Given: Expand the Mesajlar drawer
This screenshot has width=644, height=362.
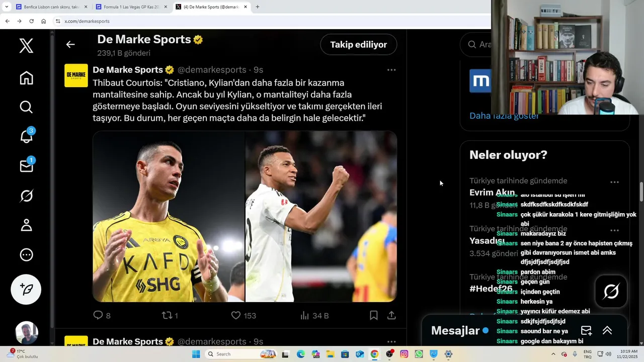Looking at the screenshot, I should pyautogui.click(x=607, y=330).
